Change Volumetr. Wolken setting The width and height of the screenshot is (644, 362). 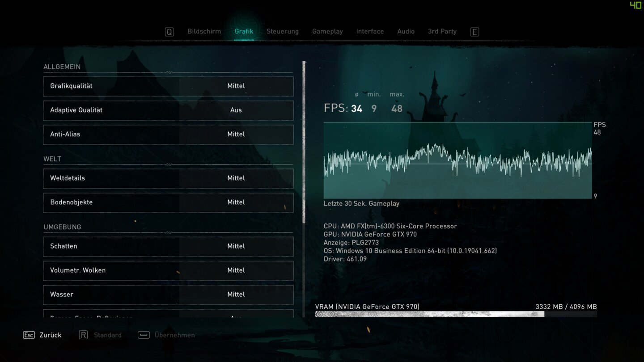coord(168,270)
